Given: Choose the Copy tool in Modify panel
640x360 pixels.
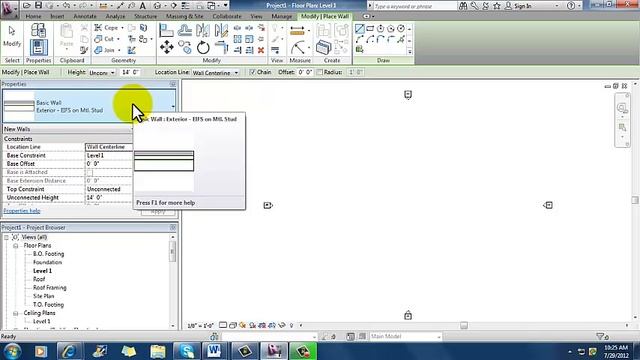Looking at the screenshot, I should pos(184,47).
